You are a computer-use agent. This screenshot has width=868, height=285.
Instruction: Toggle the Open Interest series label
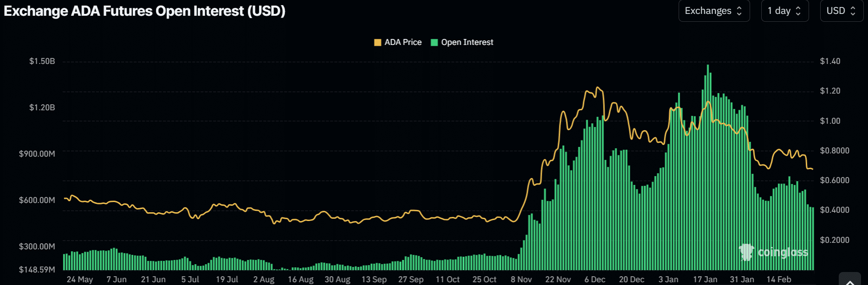[467, 42]
